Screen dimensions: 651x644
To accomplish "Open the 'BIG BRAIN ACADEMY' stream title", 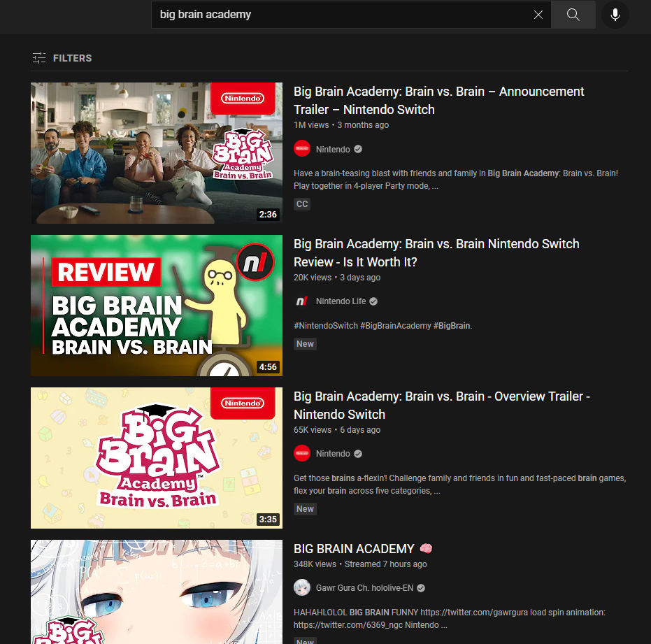I will (x=363, y=549).
